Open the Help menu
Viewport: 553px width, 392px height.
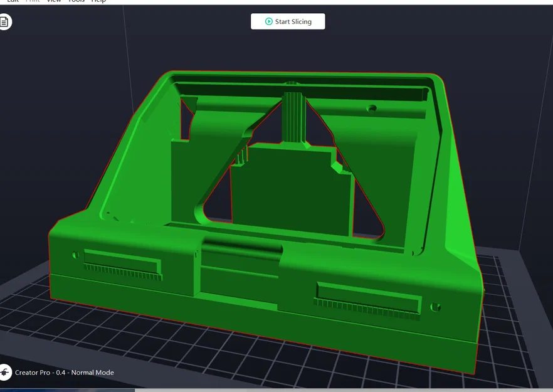99,1
